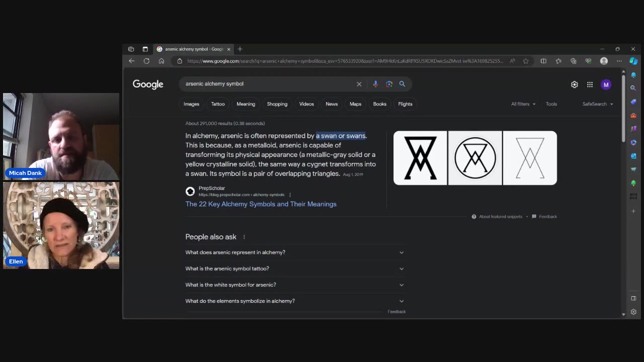Click Feedback below People also ask
This screenshot has height=362, width=644.
[396, 312]
